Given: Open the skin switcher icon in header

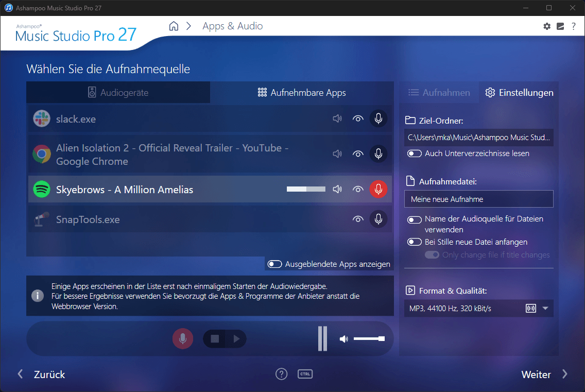Looking at the screenshot, I should point(560,26).
